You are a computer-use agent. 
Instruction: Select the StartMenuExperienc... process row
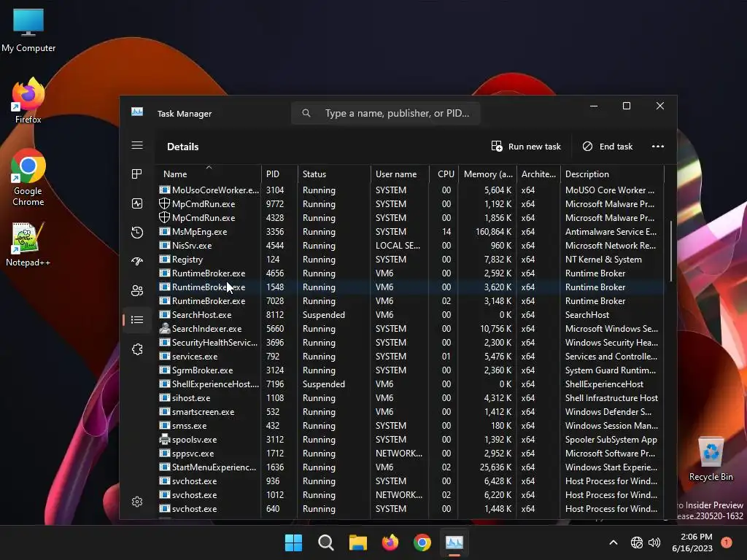[x=410, y=467]
